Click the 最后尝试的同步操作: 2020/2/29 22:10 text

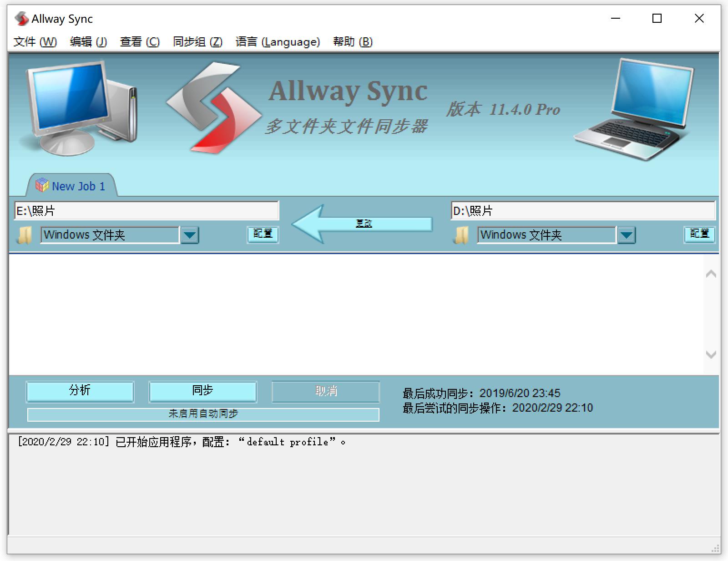(x=498, y=408)
